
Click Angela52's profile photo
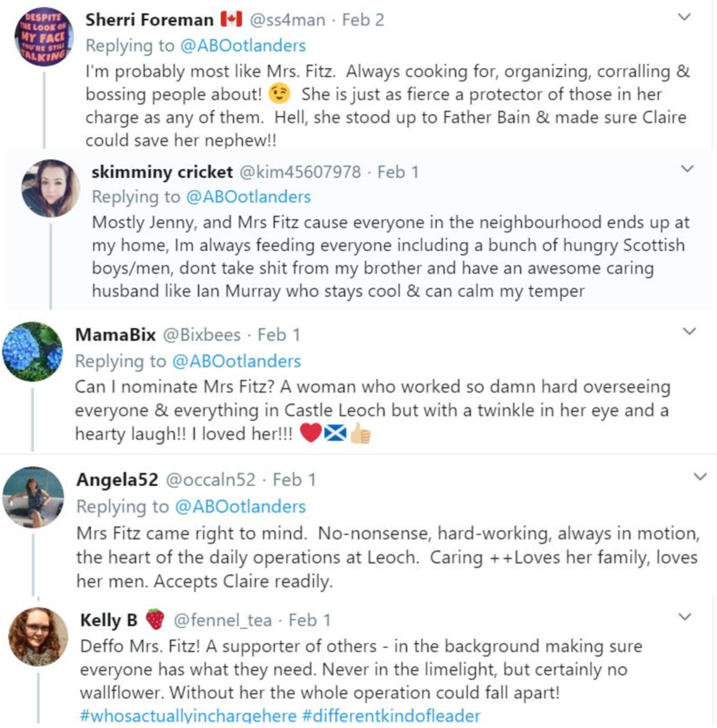33,497
